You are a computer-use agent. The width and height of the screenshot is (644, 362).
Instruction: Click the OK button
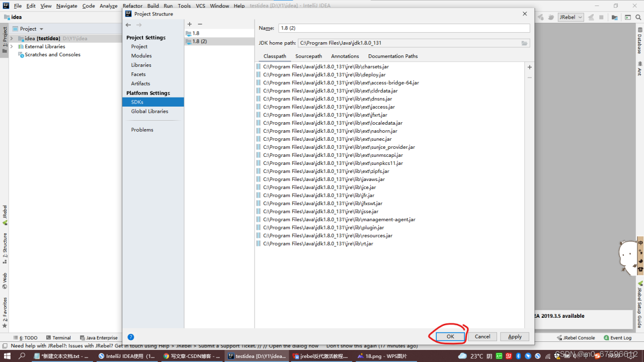450,337
